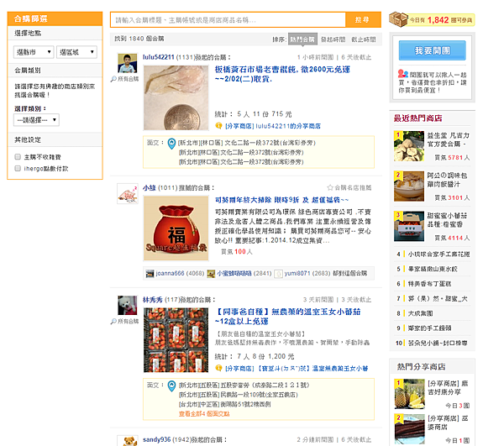Open the shop category dropdown
The image size is (504, 446).
36,120
